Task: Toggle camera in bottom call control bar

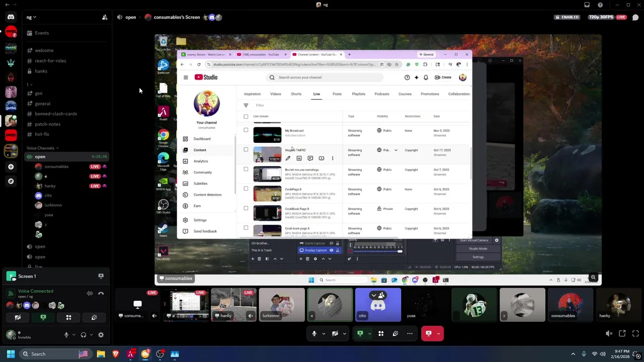Action: pyautogui.click(x=335, y=333)
